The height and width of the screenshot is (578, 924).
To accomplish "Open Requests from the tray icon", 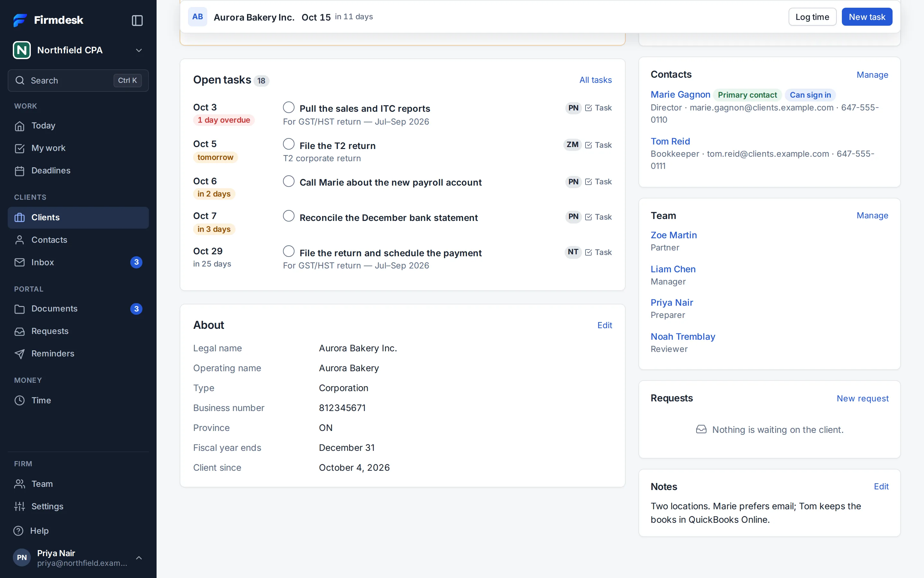I will (x=20, y=331).
